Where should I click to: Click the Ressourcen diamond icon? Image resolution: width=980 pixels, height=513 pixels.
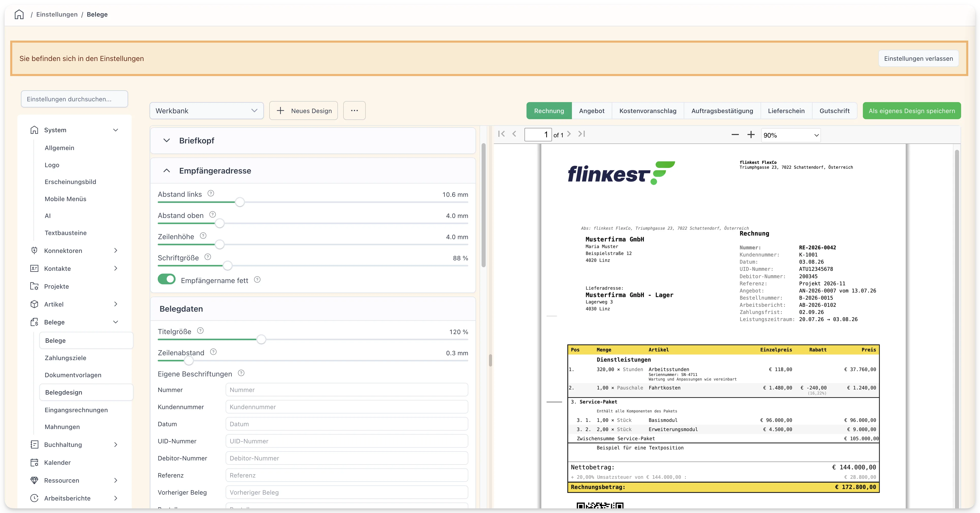(34, 480)
